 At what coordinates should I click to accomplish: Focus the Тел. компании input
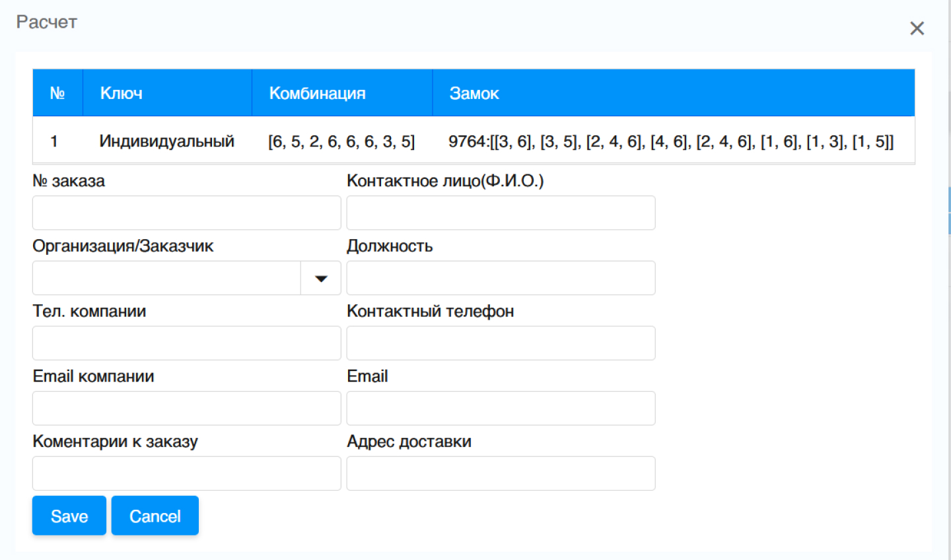pos(186,343)
